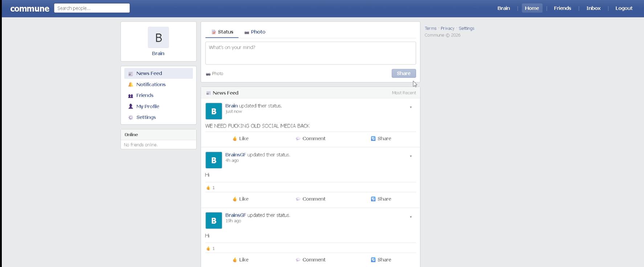Open Brain in the top navigation bar

click(504, 8)
